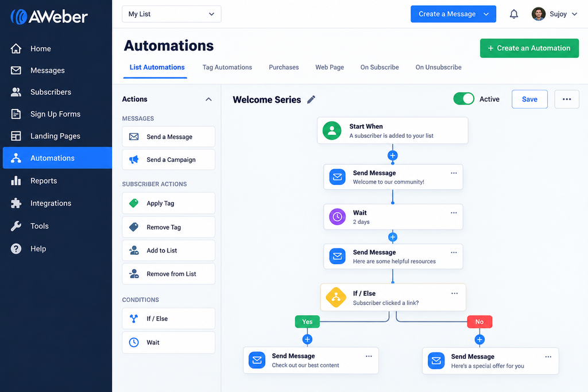Click the red No branch label
Screen dimensions: 588x392
tap(479, 321)
